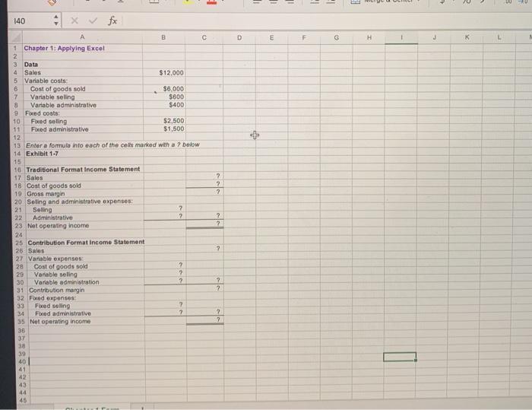The image size is (532, 410).
Task: Select column K header
Action: [x=467, y=37]
